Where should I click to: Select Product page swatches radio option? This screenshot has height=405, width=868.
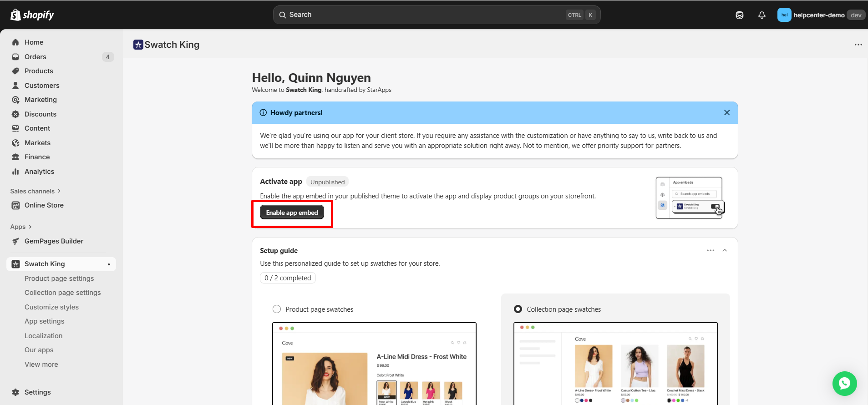click(x=277, y=309)
